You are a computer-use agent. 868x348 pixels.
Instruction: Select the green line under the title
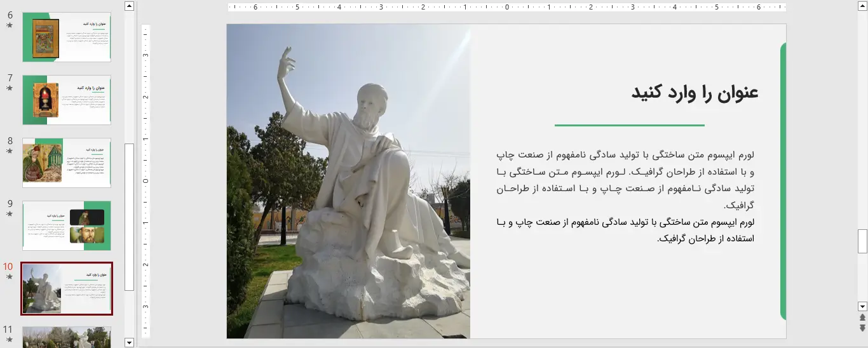click(x=630, y=125)
